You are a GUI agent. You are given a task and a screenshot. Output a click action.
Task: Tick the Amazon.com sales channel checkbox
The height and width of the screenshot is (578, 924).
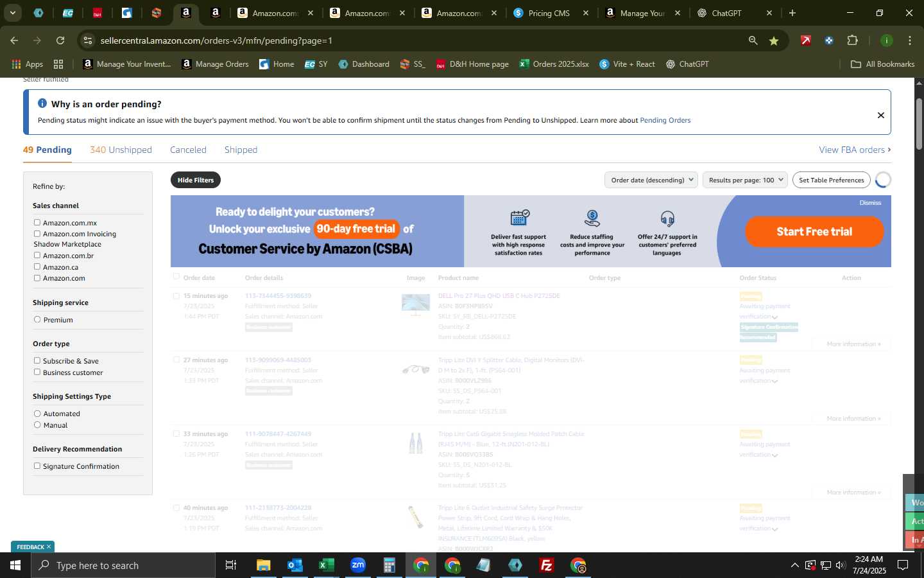[x=37, y=277]
